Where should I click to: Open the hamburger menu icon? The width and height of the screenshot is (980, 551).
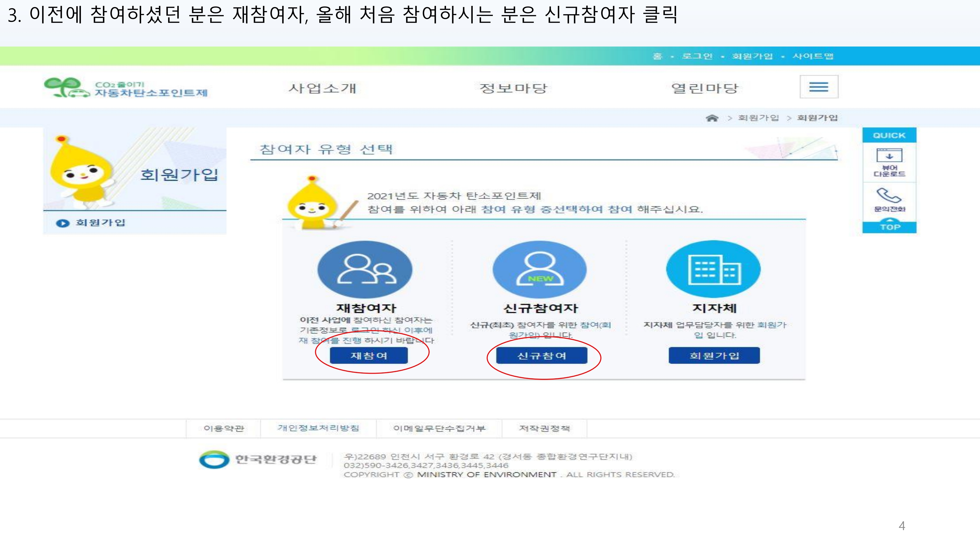point(819,87)
